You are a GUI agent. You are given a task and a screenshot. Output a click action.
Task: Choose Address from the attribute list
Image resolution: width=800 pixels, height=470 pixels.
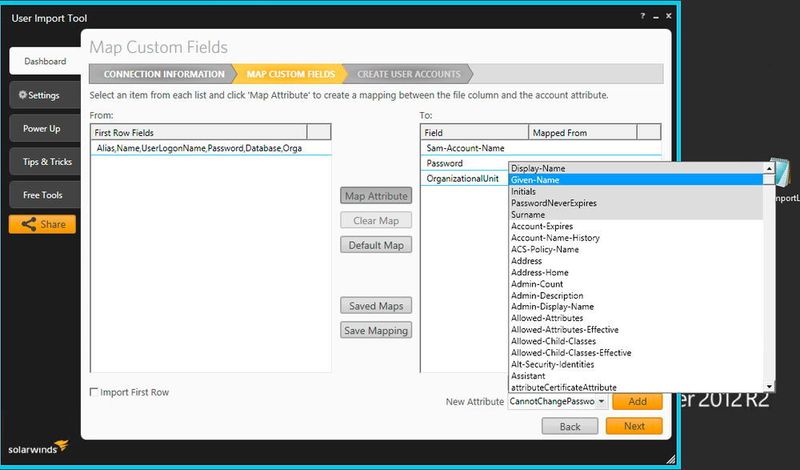pos(636,261)
